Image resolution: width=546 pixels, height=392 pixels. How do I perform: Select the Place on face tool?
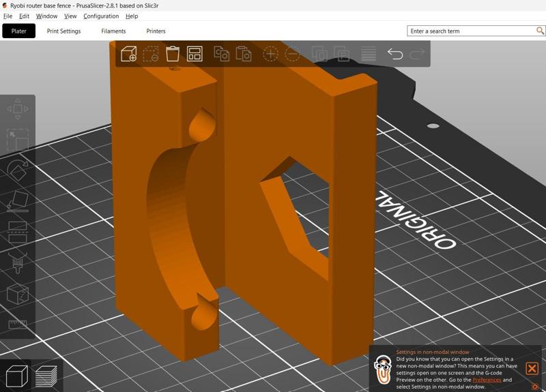(17, 201)
